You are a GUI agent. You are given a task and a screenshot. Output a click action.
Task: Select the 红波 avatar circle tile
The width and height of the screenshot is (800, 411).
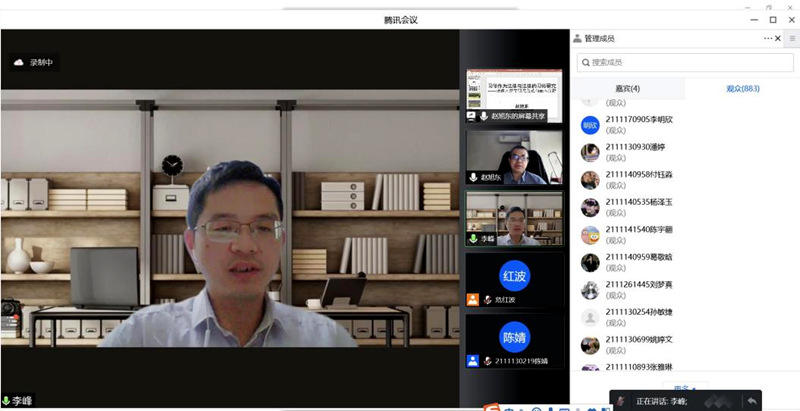coord(514,275)
